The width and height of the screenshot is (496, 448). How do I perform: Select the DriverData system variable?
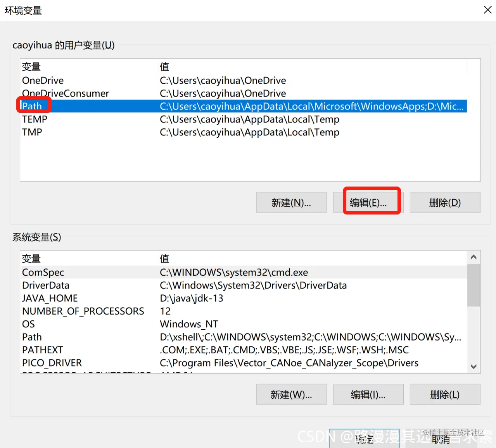pyautogui.click(x=244, y=285)
